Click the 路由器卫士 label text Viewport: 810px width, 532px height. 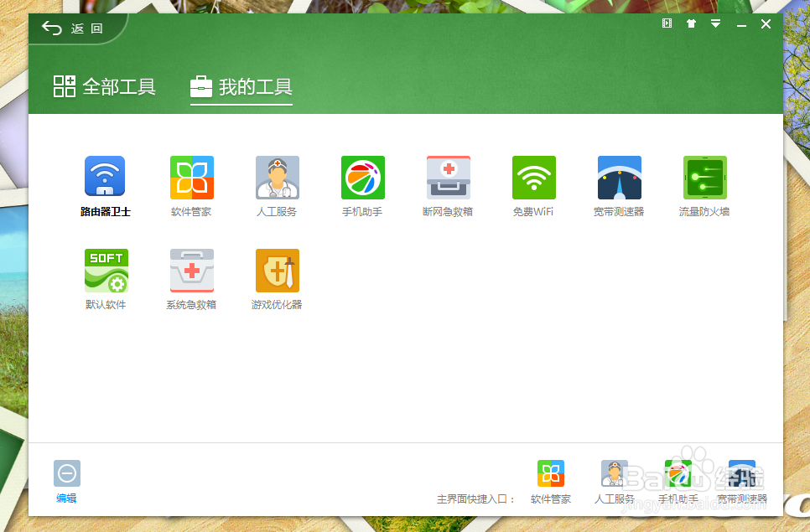coord(106,212)
